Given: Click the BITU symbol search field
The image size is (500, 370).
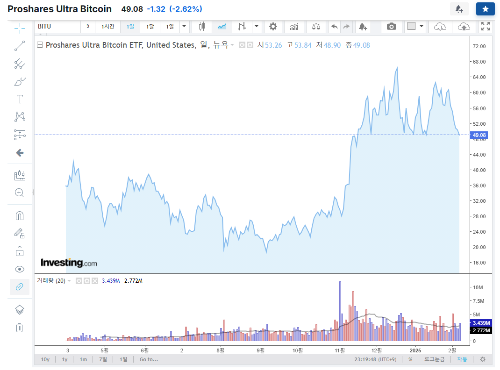Looking at the screenshot, I should point(57,26).
